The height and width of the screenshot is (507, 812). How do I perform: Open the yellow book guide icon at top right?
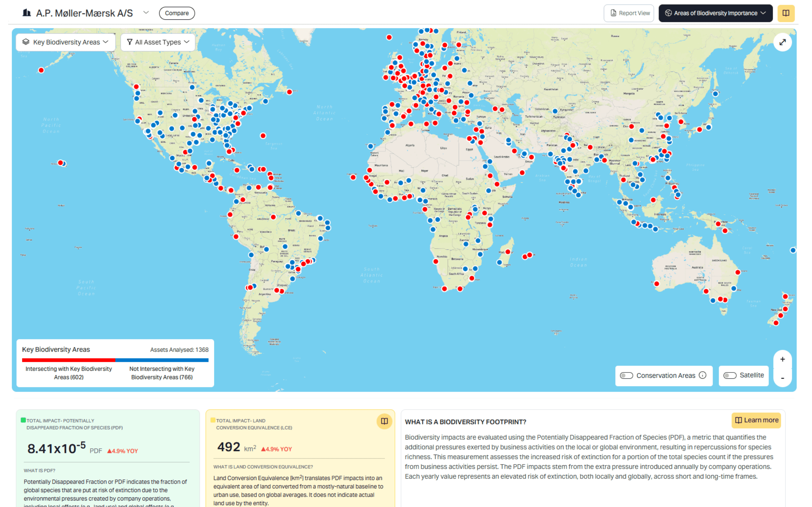pyautogui.click(x=786, y=13)
